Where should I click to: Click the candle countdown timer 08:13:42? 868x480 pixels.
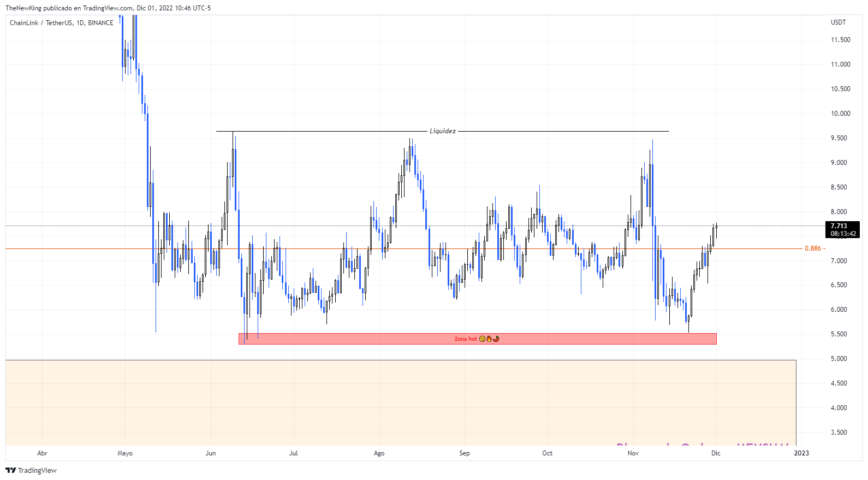(x=843, y=234)
